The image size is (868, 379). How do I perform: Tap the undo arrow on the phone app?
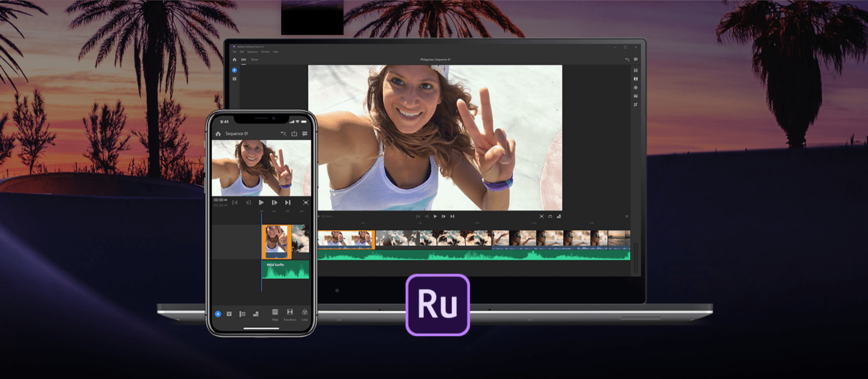(283, 134)
